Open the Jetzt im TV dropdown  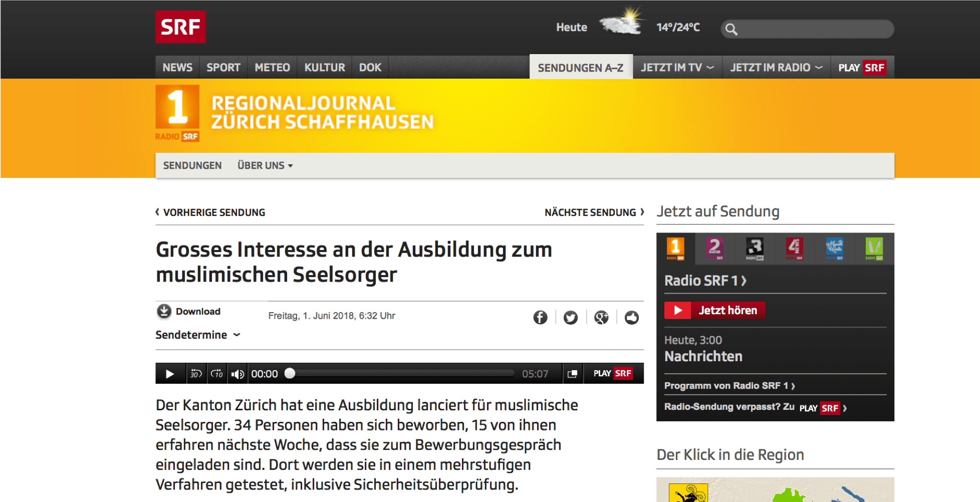coord(677,68)
